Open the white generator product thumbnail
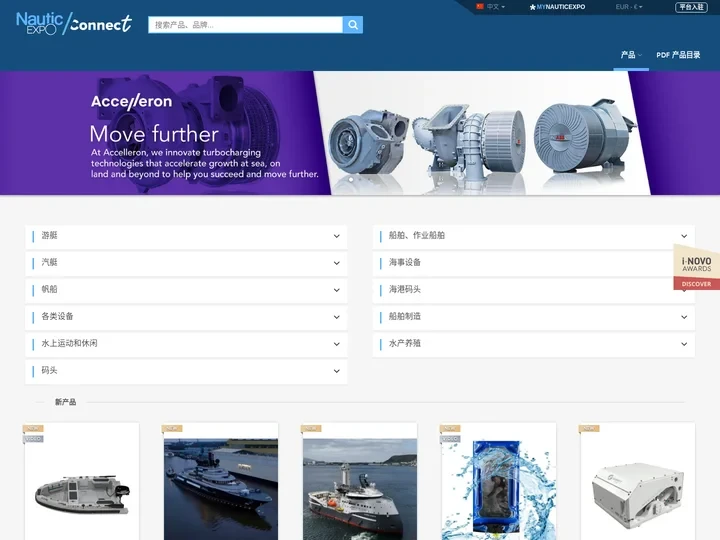Viewport: 720px width, 540px height. tap(638, 495)
